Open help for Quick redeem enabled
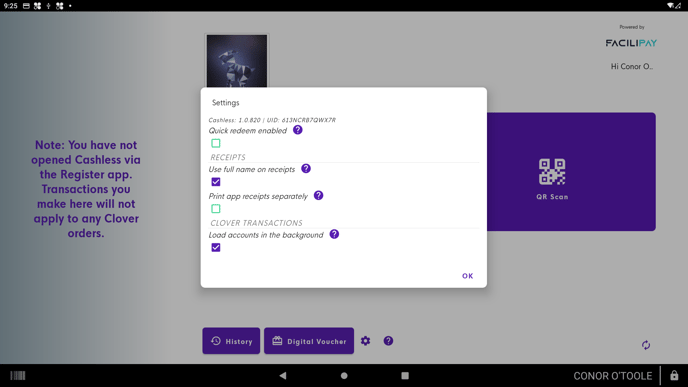Screen dimensions: 688x387 pyautogui.click(x=297, y=130)
